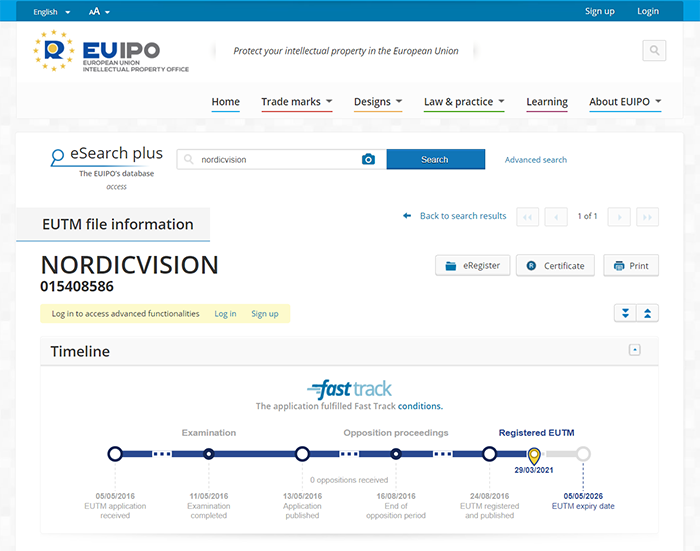Click the blue Search button
This screenshot has width=700, height=551.
point(436,159)
